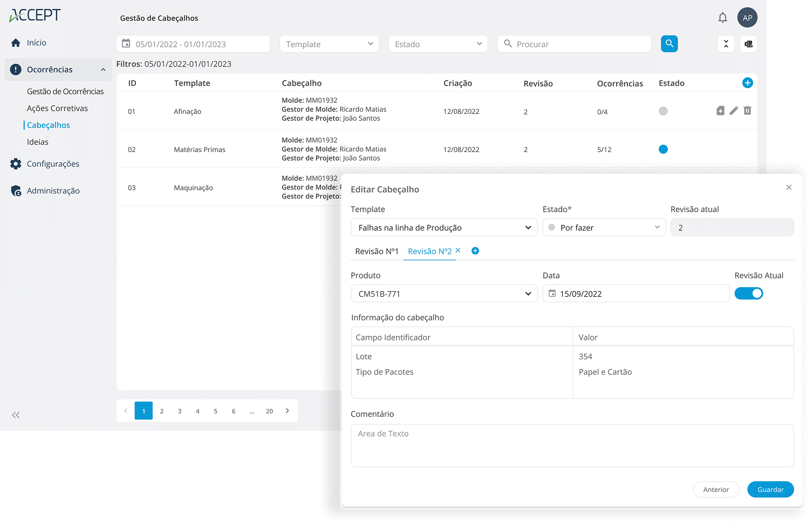Click the Excel export icon
The image size is (812, 525).
point(748,44)
